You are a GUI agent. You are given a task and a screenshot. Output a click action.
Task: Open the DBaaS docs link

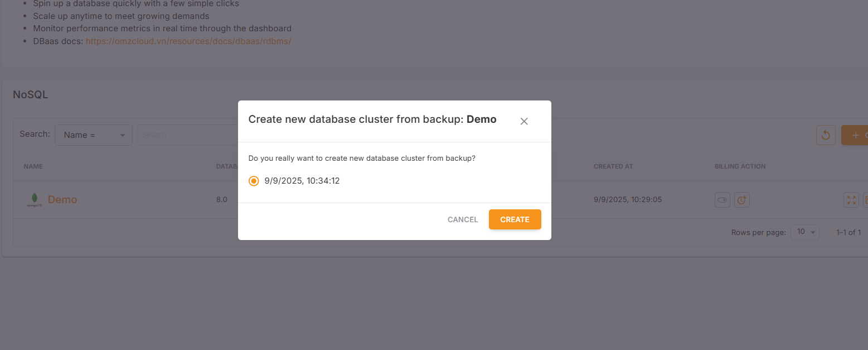point(188,41)
